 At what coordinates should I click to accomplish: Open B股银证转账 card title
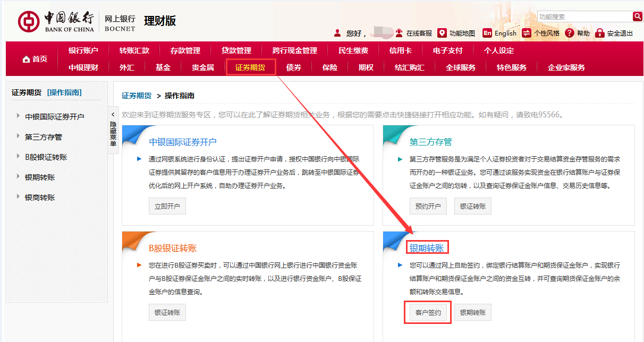click(x=173, y=248)
